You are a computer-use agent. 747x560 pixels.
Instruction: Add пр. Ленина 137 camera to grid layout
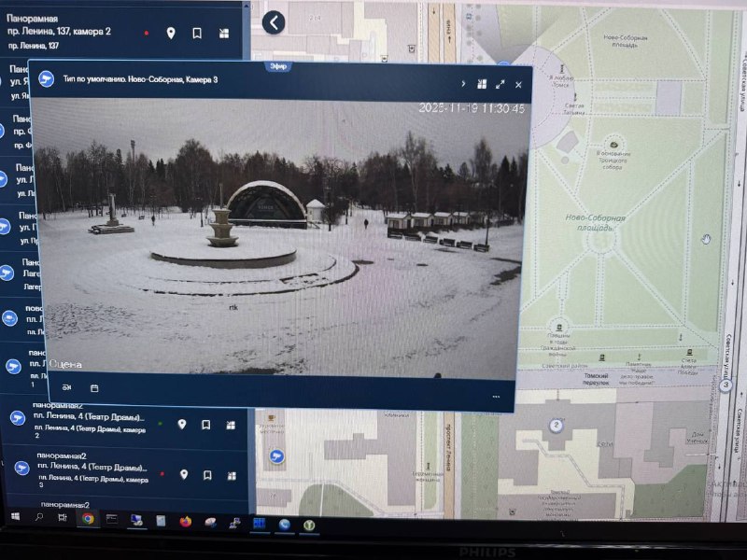click(x=224, y=34)
